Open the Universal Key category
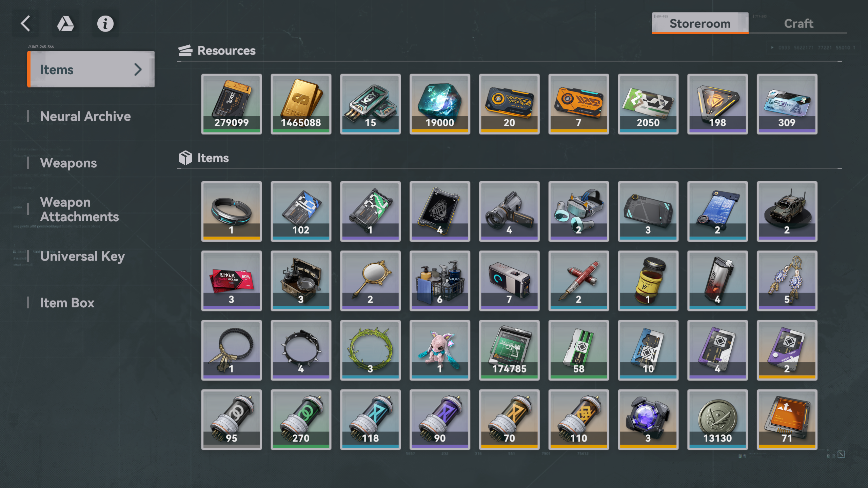The height and width of the screenshot is (488, 868). 82,256
